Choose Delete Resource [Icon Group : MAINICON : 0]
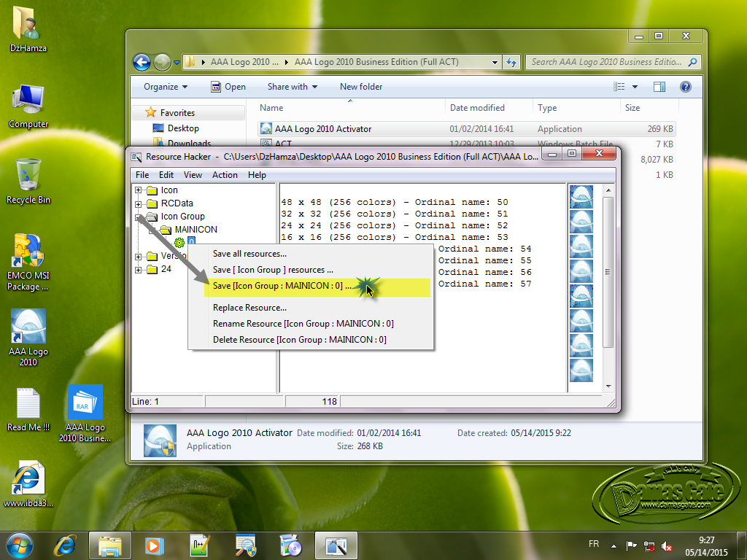 pos(311,340)
